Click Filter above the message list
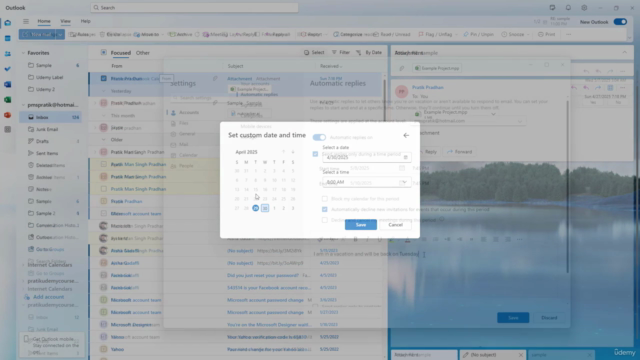Viewport: 640px width, 360px height. pyautogui.click(x=341, y=52)
